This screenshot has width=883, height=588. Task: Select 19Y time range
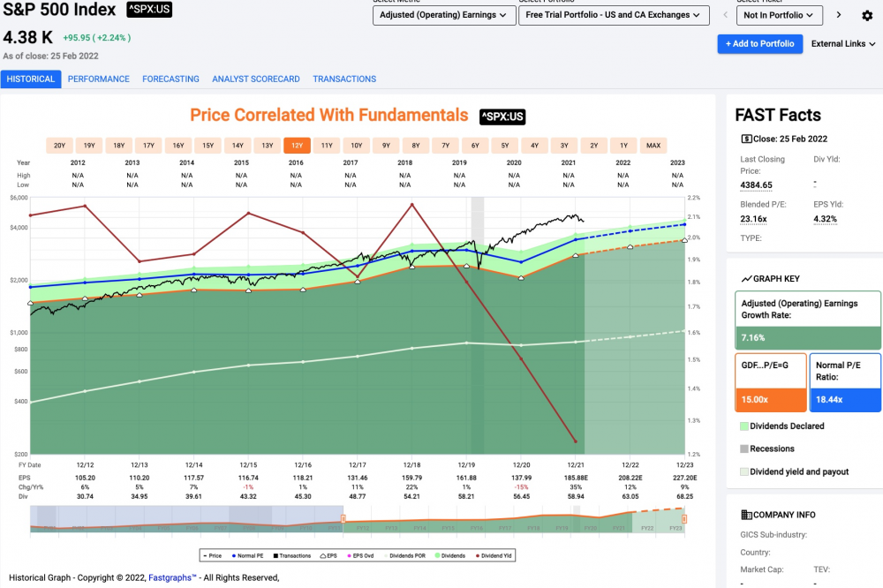pos(89,146)
